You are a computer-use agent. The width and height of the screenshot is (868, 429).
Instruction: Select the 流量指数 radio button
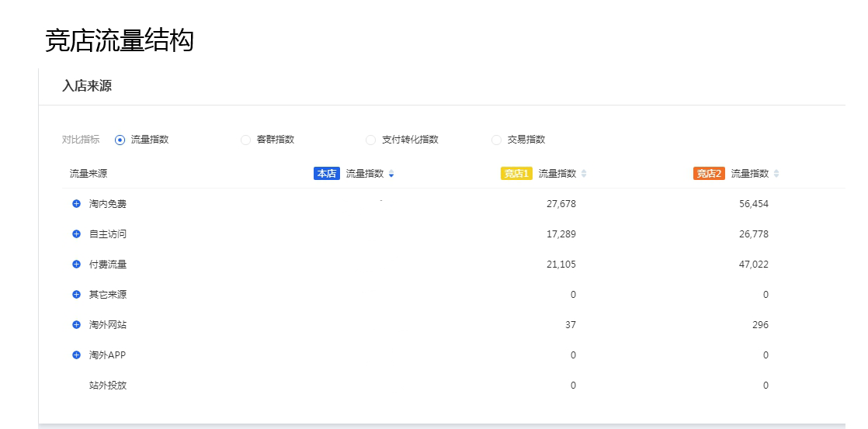point(120,140)
